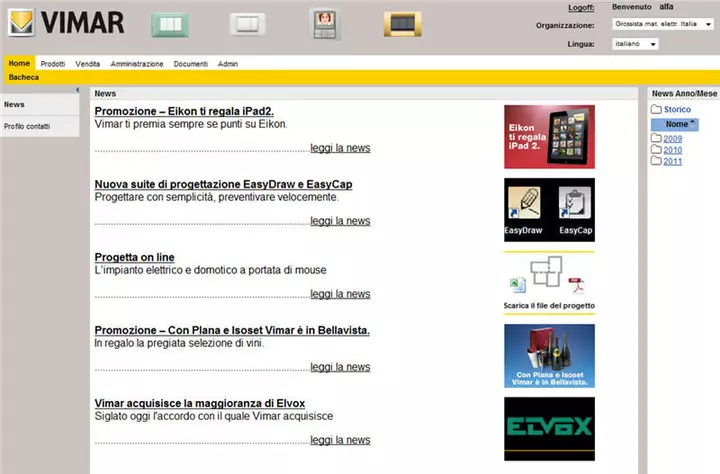Open the Organizzazione dropdown
This screenshot has height=474, width=720.
coord(663,24)
